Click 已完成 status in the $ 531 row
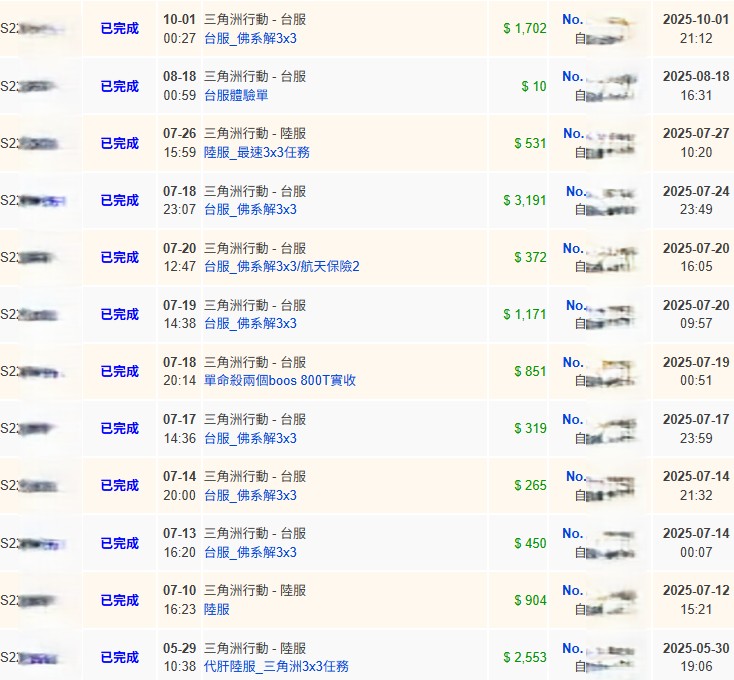The width and height of the screenshot is (734, 680). tap(120, 143)
